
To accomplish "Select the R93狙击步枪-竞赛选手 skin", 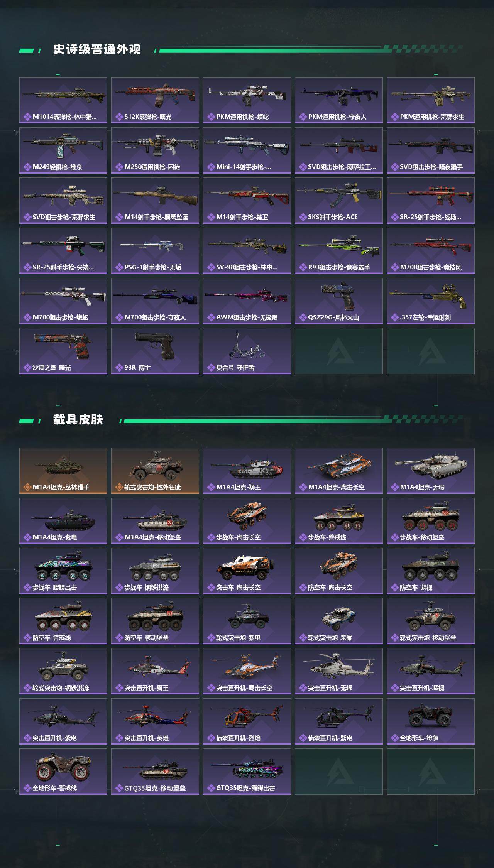I will click(339, 251).
